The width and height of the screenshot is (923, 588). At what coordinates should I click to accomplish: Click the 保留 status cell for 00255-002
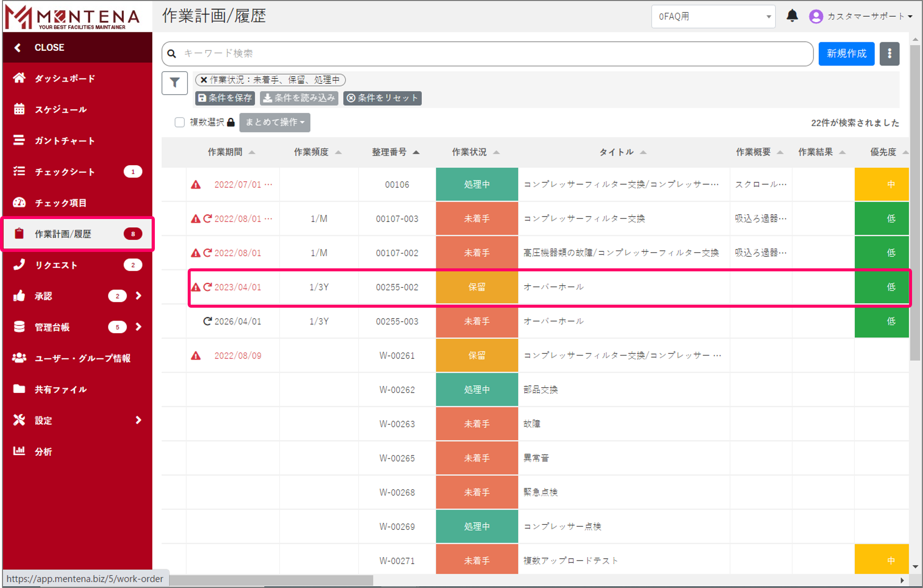coord(476,287)
